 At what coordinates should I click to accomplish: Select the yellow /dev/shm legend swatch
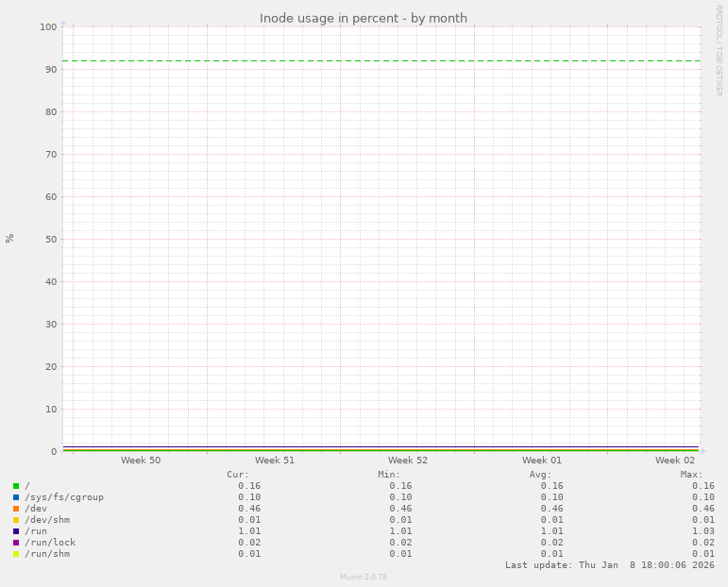click(x=16, y=520)
